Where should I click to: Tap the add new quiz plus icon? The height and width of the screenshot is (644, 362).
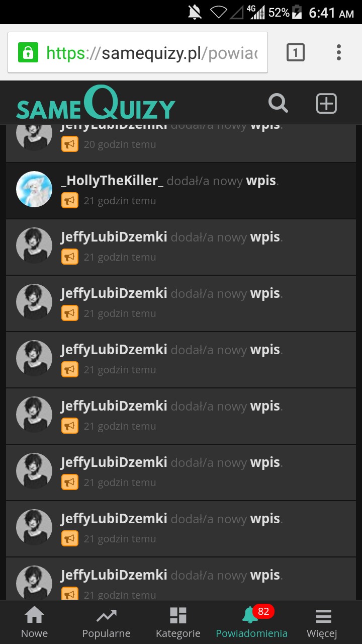coord(326,104)
